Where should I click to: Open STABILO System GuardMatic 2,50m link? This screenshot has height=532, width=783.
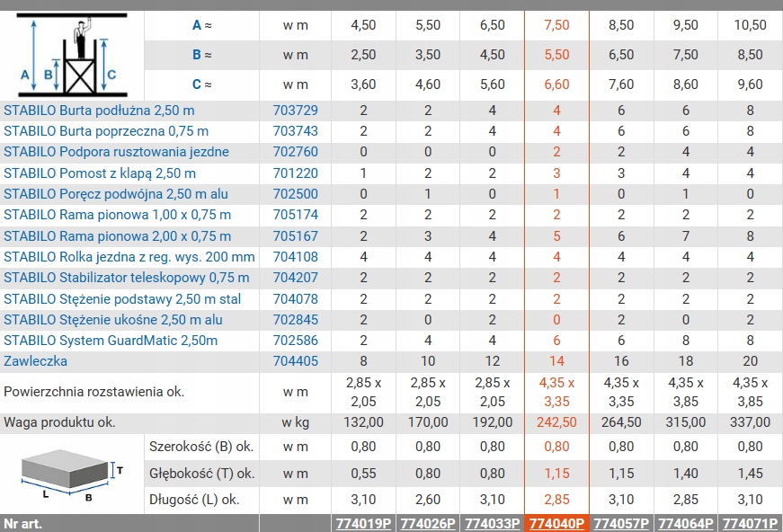111,341
